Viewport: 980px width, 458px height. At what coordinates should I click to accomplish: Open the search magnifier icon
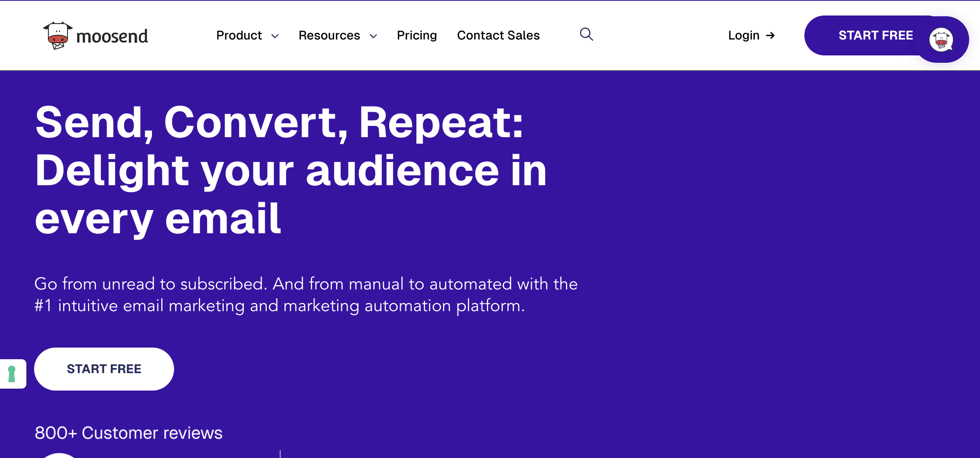coord(586,34)
